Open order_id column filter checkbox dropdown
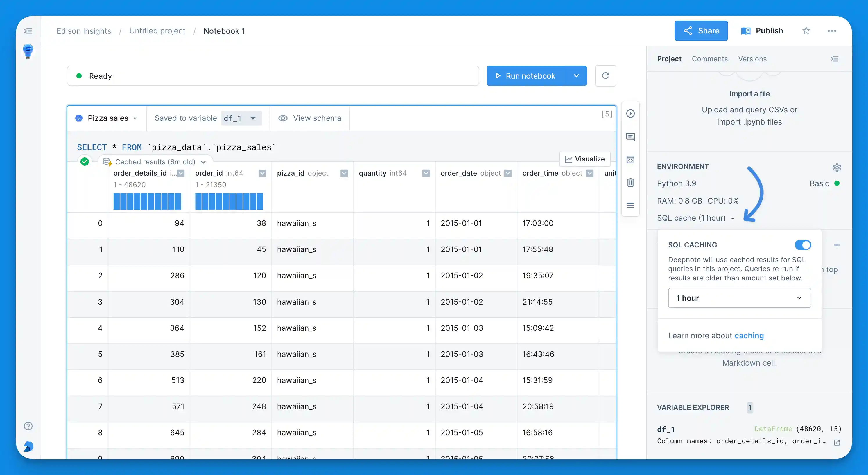Image resolution: width=868 pixels, height=475 pixels. pos(262,173)
